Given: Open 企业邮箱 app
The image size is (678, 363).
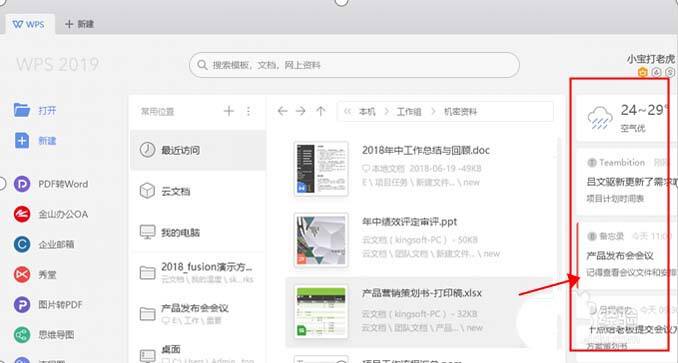Looking at the screenshot, I should click(x=44, y=245).
